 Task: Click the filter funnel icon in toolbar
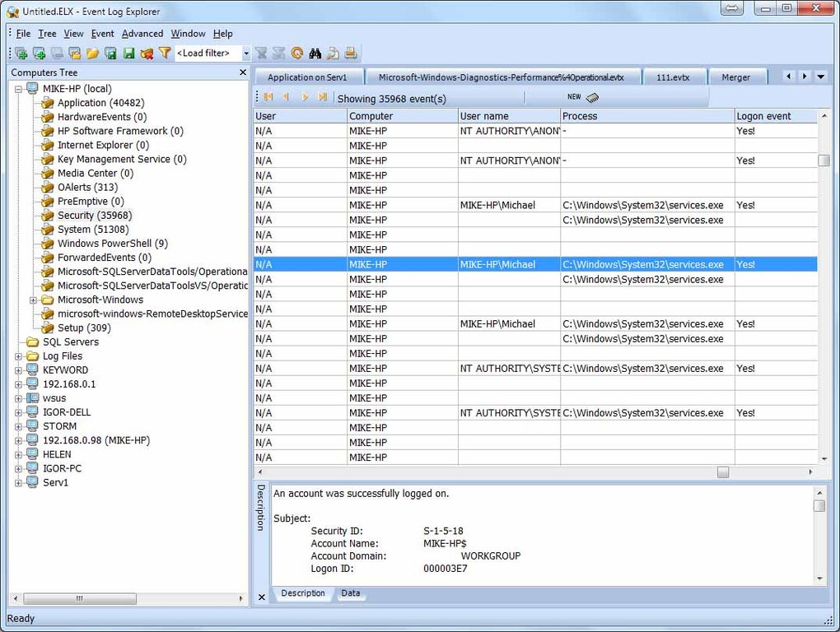165,53
